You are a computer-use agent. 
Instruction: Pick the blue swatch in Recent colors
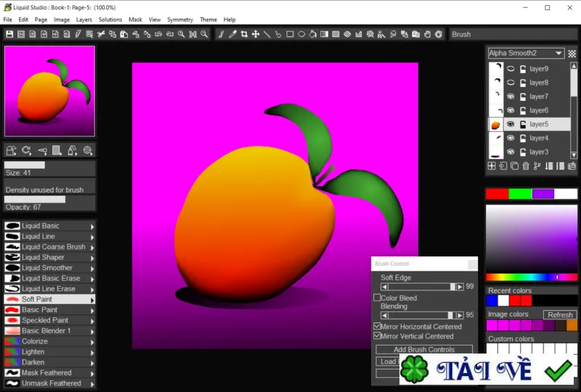tap(492, 301)
